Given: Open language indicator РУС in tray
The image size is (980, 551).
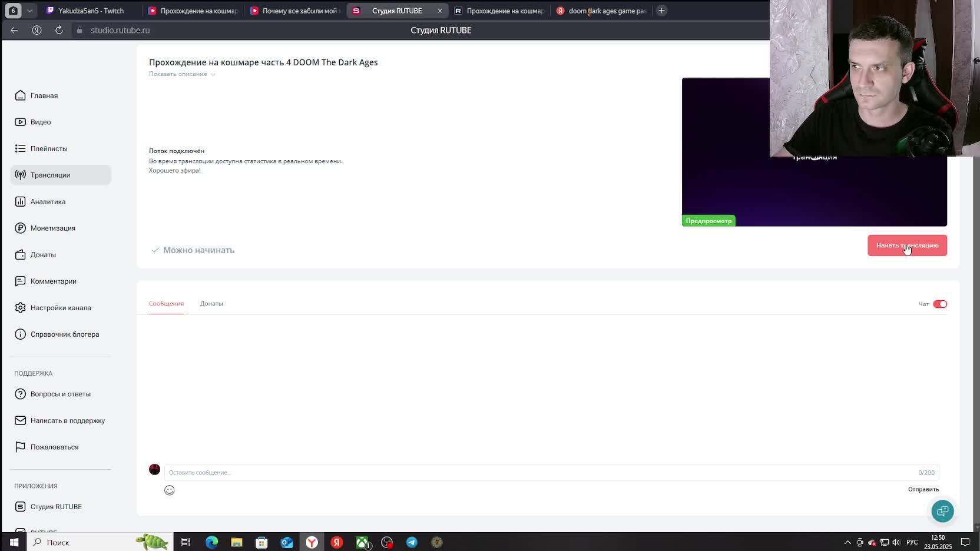Looking at the screenshot, I should [912, 542].
